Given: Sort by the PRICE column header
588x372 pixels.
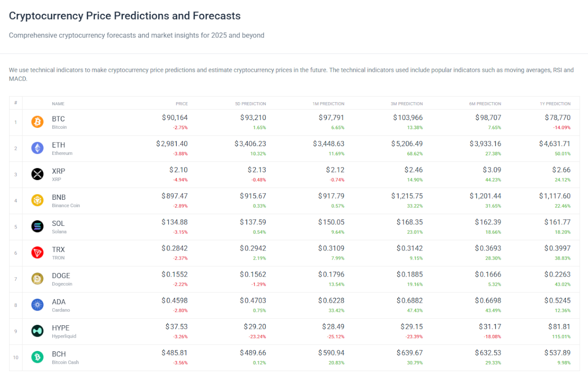Looking at the screenshot, I should (x=181, y=104).
